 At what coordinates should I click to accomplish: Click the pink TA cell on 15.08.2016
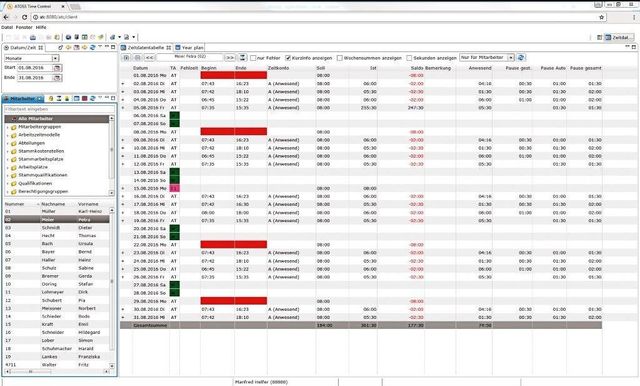tap(174, 189)
